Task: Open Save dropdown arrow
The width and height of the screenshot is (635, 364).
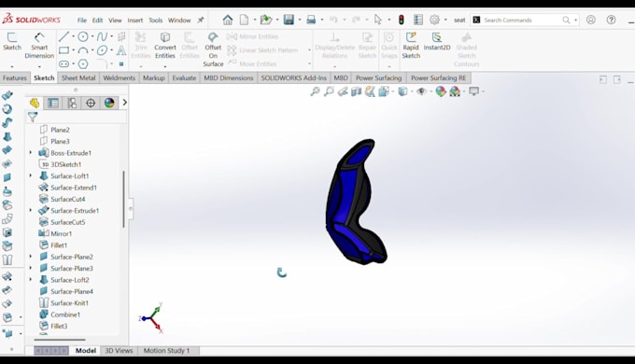Action: point(300,20)
